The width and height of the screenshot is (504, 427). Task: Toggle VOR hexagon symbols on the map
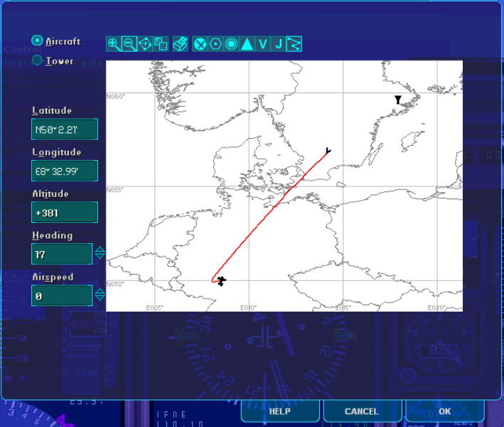click(x=215, y=44)
